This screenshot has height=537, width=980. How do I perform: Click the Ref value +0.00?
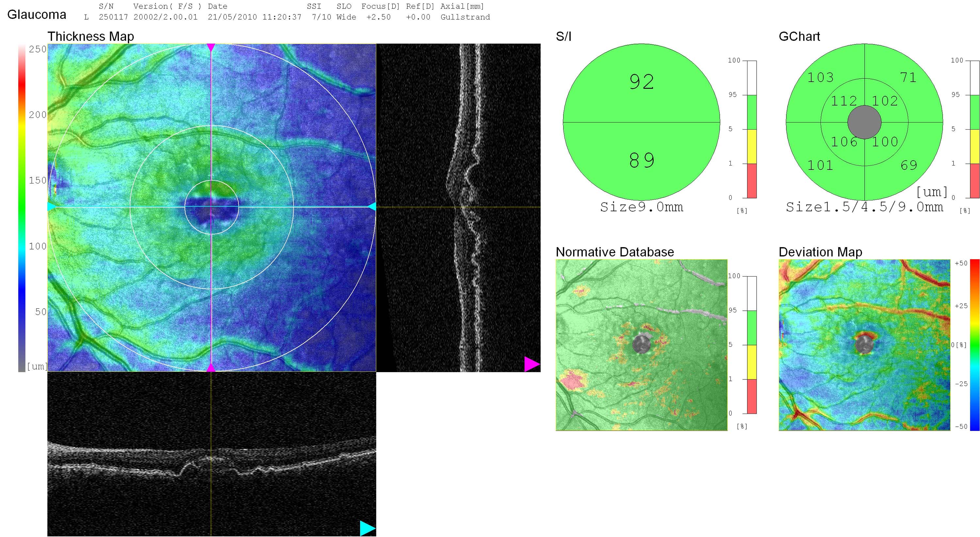(x=418, y=17)
